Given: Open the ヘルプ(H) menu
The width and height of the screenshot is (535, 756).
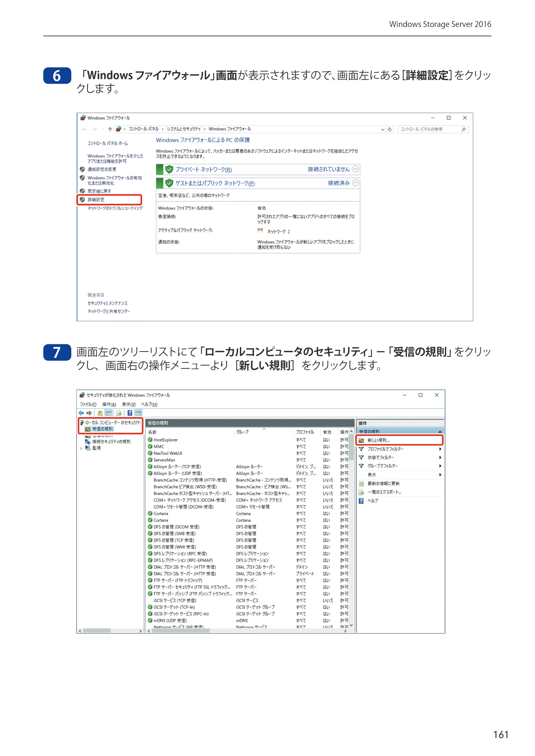Looking at the screenshot, I should pos(149,404).
